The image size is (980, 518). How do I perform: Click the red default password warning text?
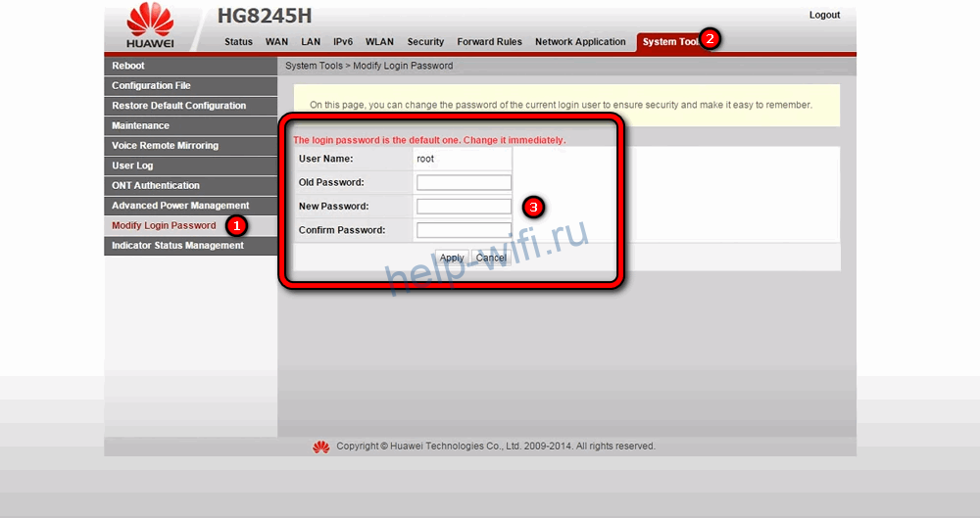click(429, 140)
